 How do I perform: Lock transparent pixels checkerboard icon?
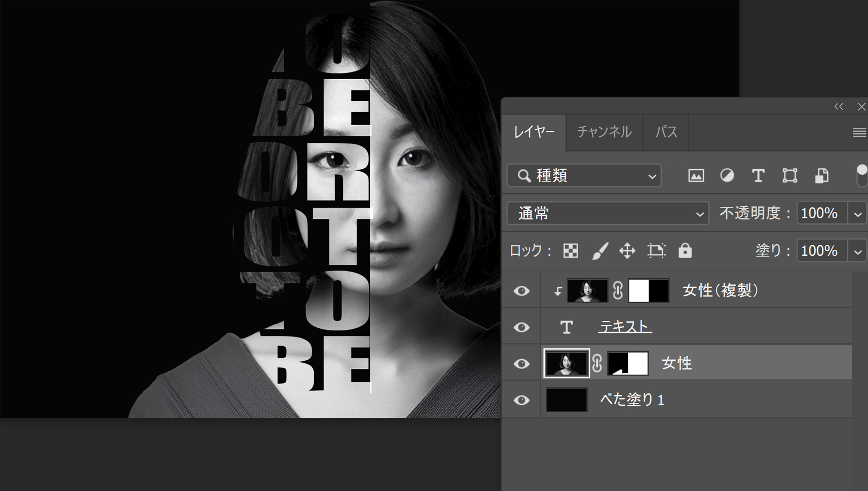[x=571, y=251]
